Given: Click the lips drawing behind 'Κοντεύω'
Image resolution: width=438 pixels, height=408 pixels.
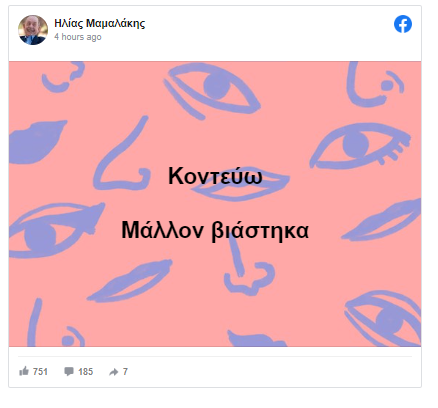Looking at the screenshot, I should (240, 187).
